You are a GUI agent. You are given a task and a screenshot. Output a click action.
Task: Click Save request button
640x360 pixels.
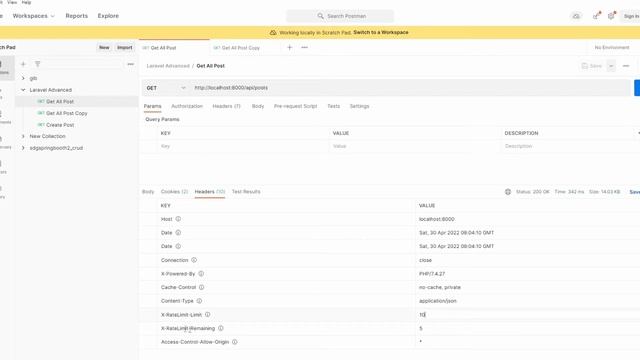[x=592, y=66]
